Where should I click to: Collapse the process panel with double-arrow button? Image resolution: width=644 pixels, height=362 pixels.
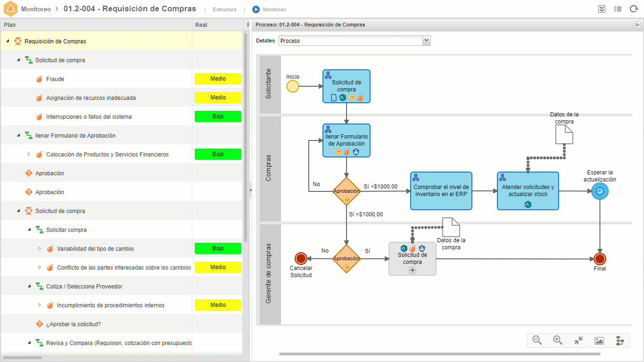637,25
